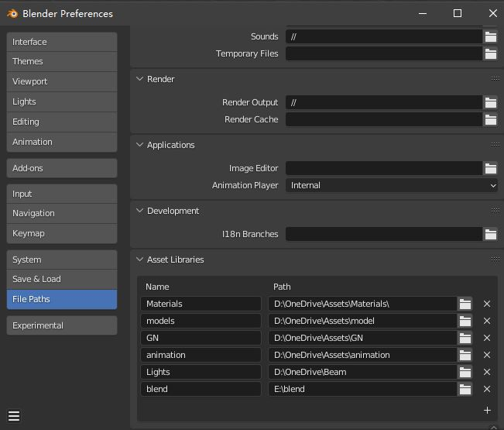Open the preferences hamburger menu
This screenshot has width=504, height=430.
14,416
